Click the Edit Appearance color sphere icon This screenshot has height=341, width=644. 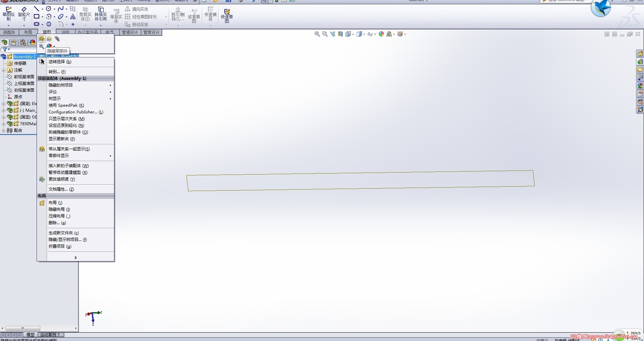[381, 34]
